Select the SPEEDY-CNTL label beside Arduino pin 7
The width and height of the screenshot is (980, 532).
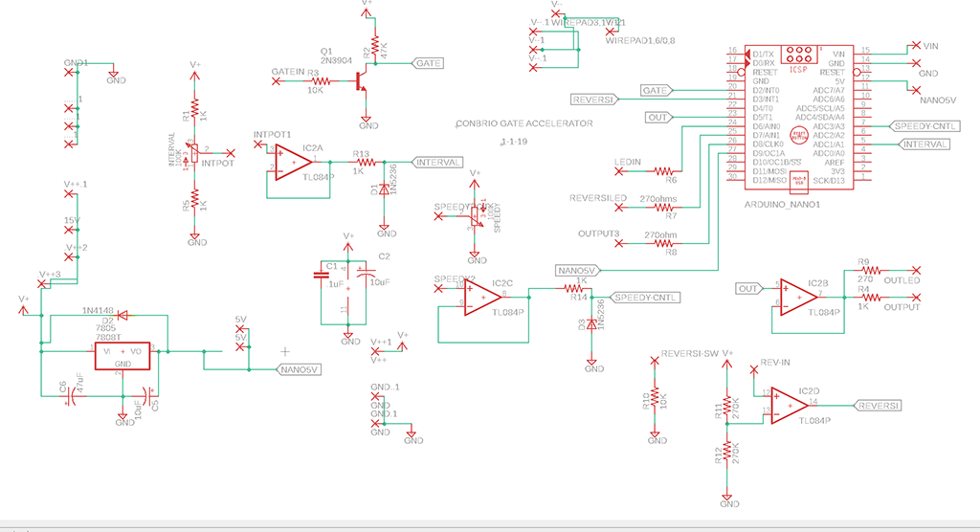[x=924, y=126]
